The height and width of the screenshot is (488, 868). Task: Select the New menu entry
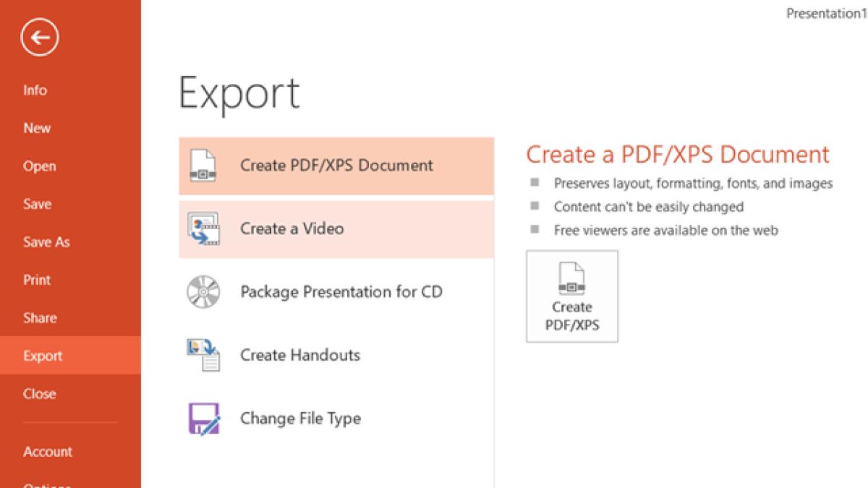(x=37, y=127)
